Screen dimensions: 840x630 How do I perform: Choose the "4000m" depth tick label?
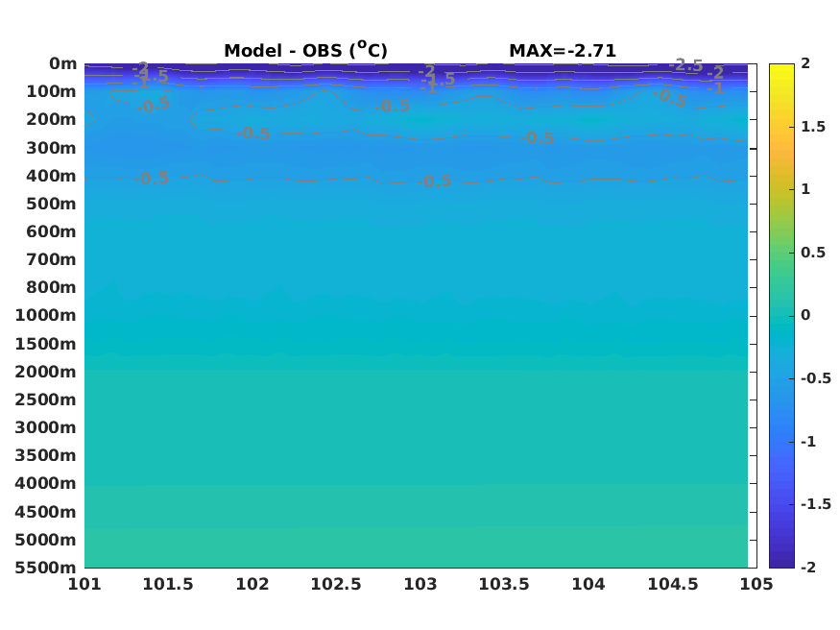(45, 483)
